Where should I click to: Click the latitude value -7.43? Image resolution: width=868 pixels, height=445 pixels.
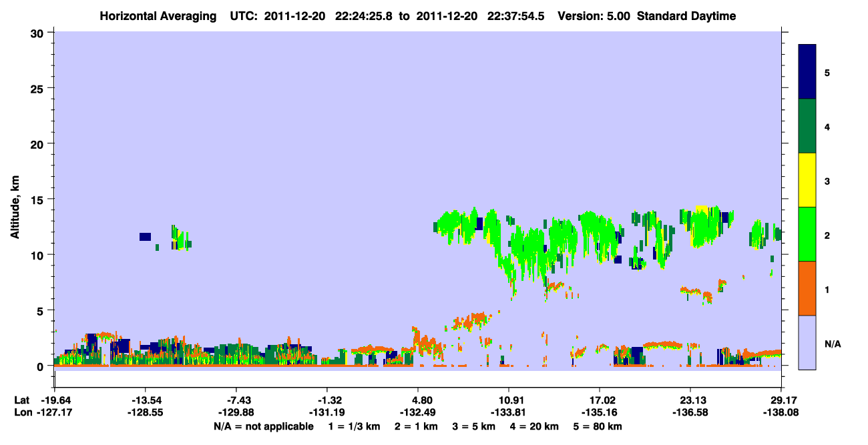(239, 400)
